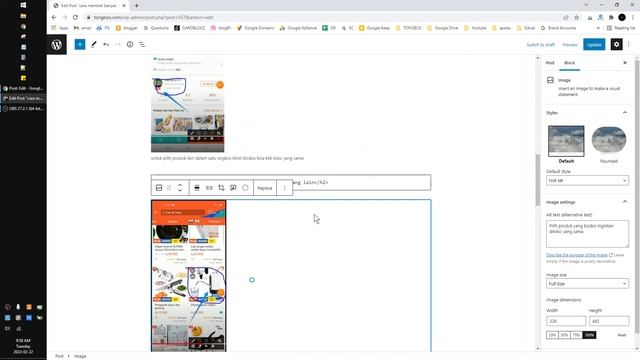Screen dimensions: 640x360
Task: Grab the image resize handle circle
Action: click(x=252, y=280)
